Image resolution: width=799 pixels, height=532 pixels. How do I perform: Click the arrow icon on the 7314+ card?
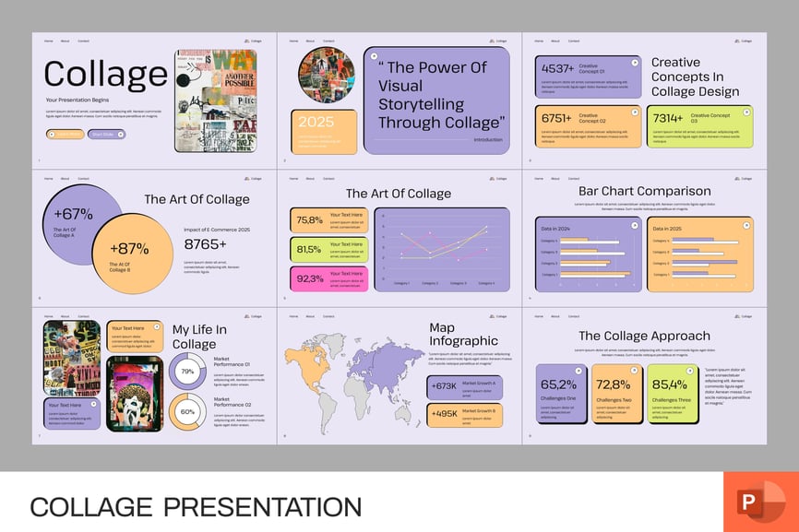point(746,112)
